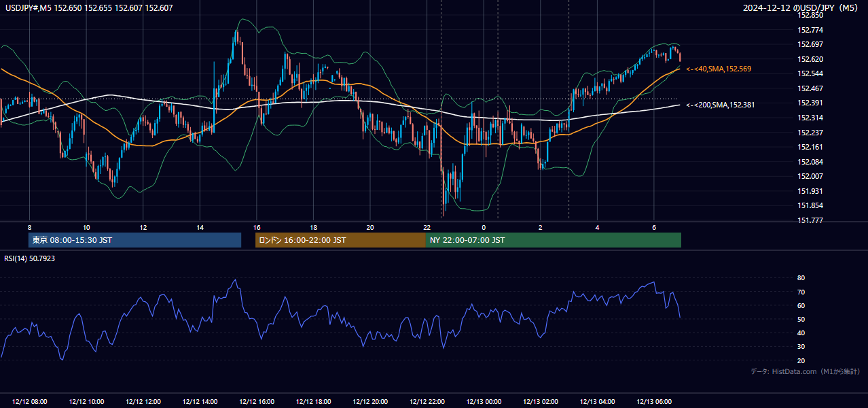Click price axis label 152.161
Image resolution: width=868 pixels, height=408 pixels.
[x=810, y=147]
